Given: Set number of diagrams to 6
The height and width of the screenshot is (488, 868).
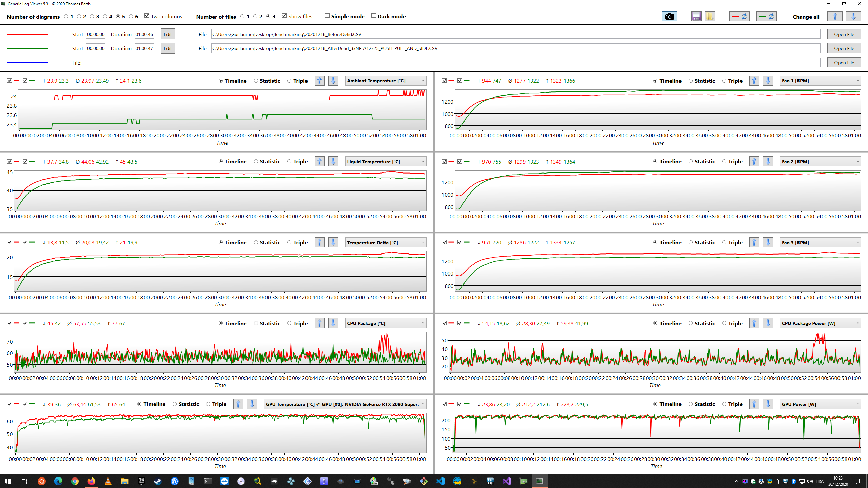Looking at the screenshot, I should (131, 16).
